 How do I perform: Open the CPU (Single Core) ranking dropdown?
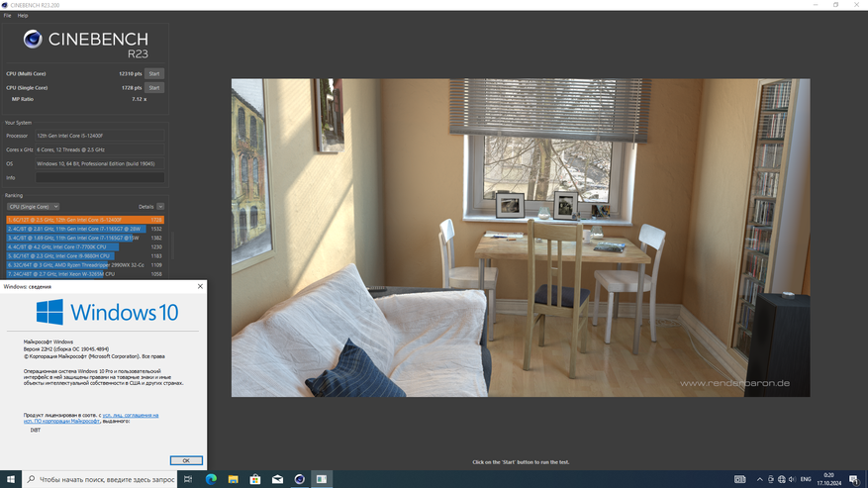point(34,207)
